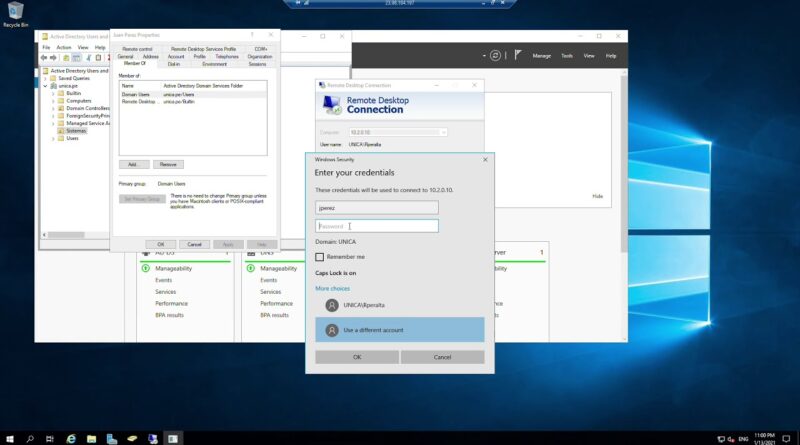Click the AD DS Manageability status icon

click(x=145, y=268)
